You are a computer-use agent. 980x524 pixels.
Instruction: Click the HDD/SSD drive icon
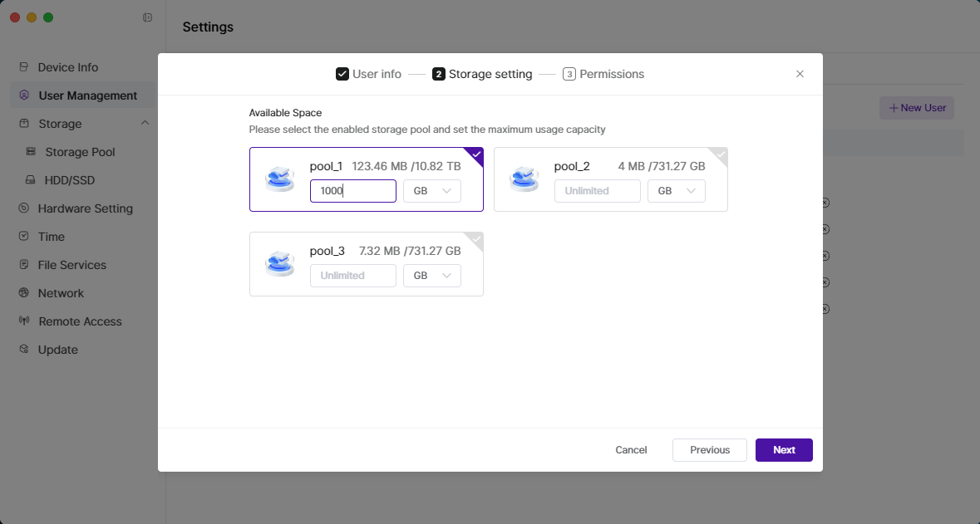pos(31,180)
